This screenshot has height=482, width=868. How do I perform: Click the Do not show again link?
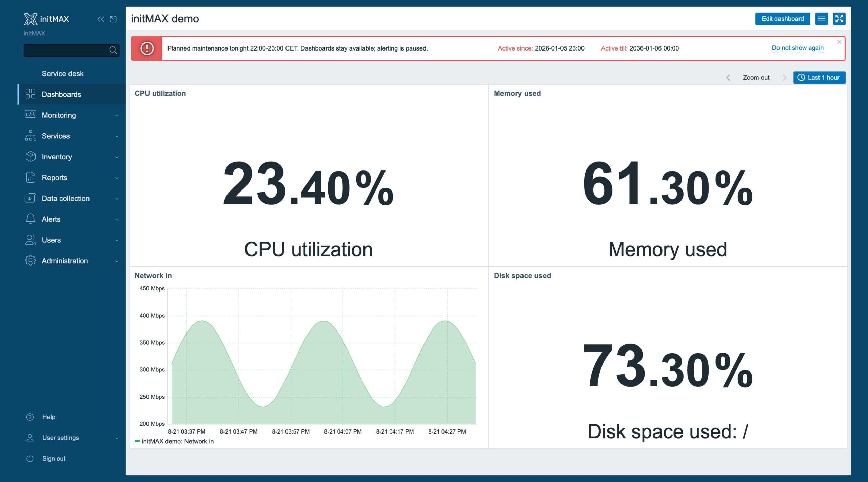tap(797, 48)
